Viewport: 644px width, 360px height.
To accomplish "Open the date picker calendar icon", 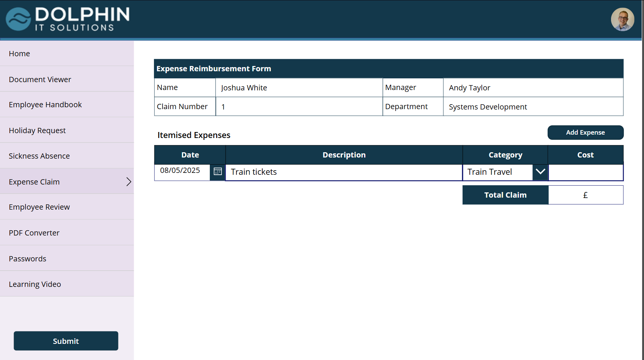I will click(x=218, y=172).
